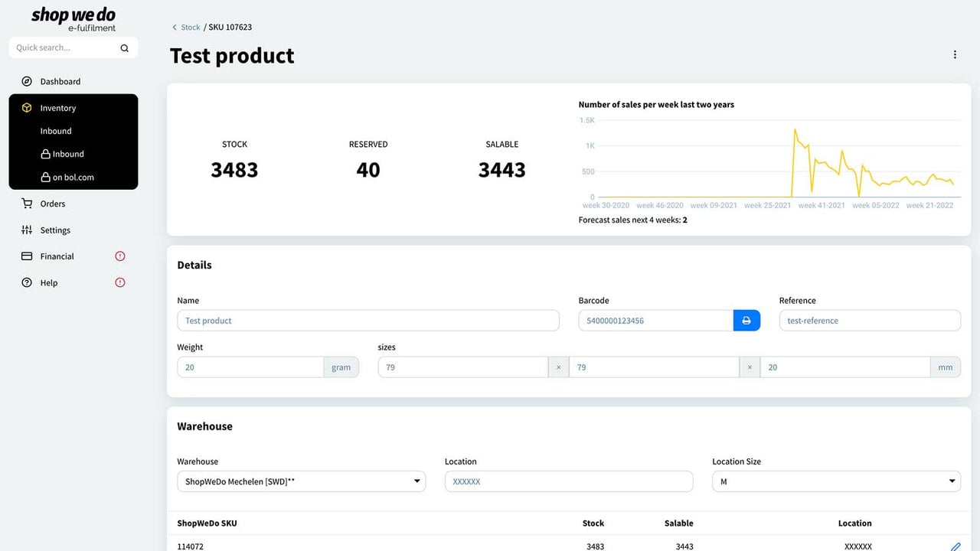
Task: Click the Settings sliders icon
Action: point(27,230)
